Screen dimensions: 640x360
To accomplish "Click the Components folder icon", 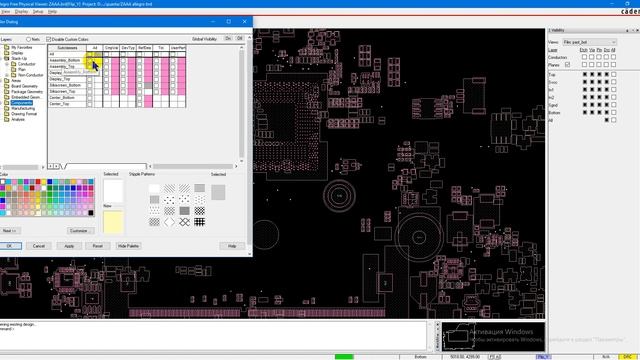I will pyautogui.click(x=7, y=103).
